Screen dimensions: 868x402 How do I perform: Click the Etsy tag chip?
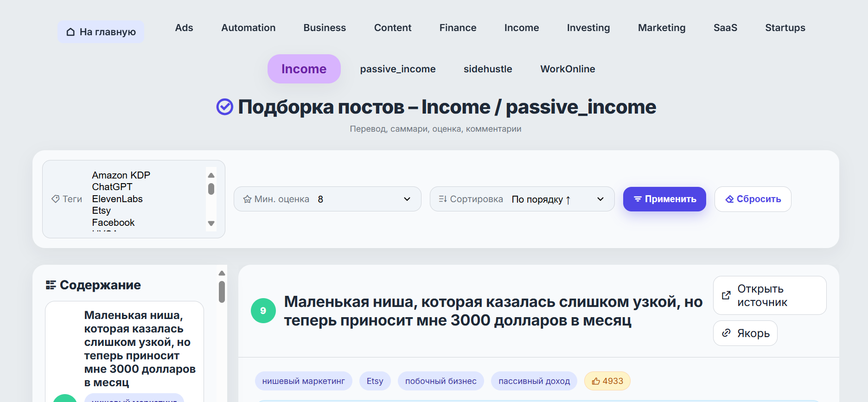point(375,381)
